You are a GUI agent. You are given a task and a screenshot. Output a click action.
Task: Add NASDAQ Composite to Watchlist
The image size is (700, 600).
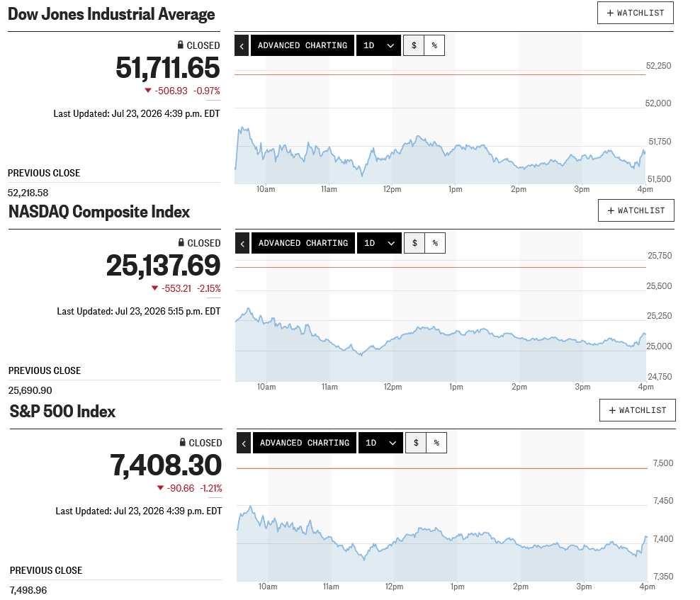(636, 210)
